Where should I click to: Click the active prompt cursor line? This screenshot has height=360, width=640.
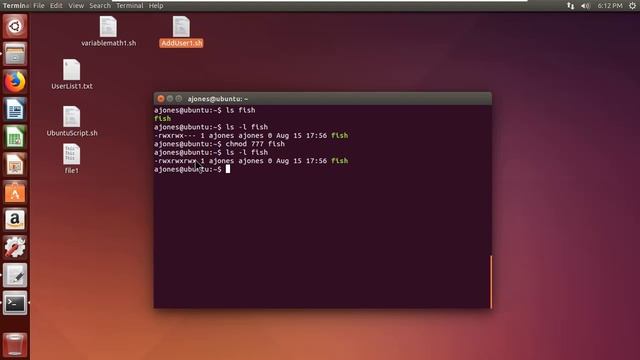tap(192, 169)
